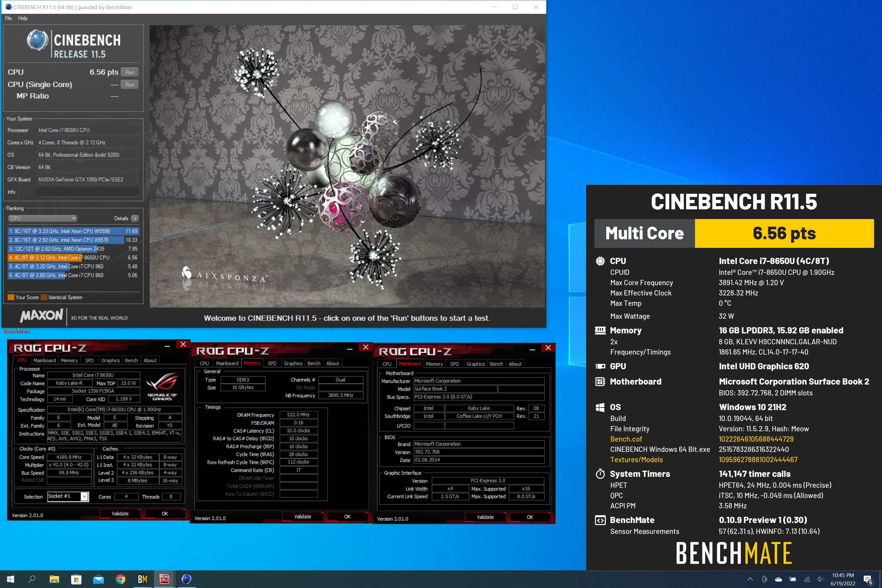
Task: Click the MAXON logo
Action: (42, 316)
